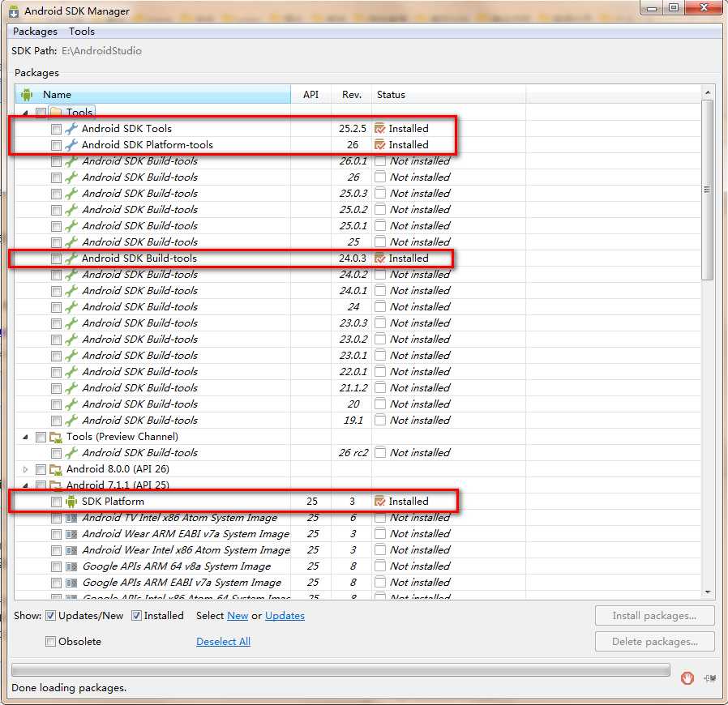Click Google APIs ARM EABI v7a image icon

click(71, 583)
